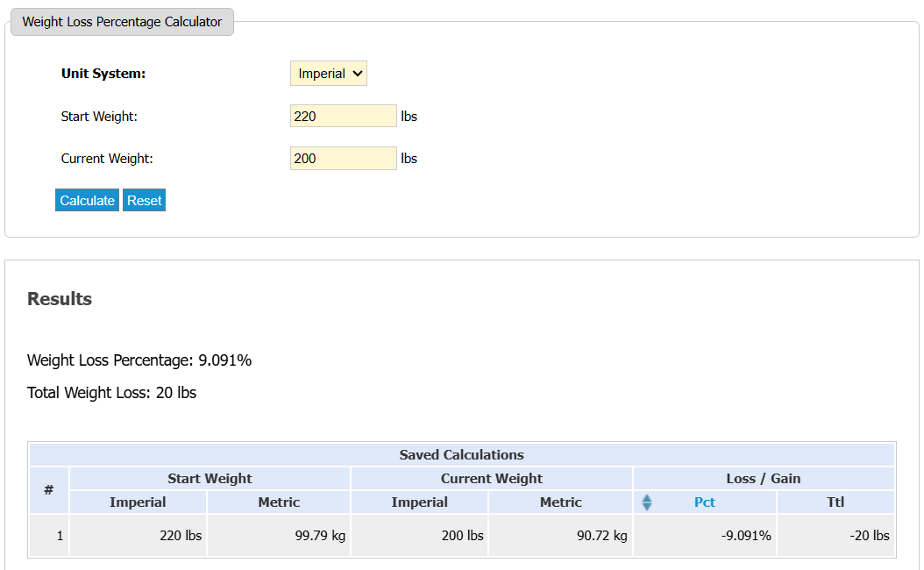This screenshot has width=924, height=570.
Task: Click Imperial subheader under Current Weight
Action: click(420, 502)
